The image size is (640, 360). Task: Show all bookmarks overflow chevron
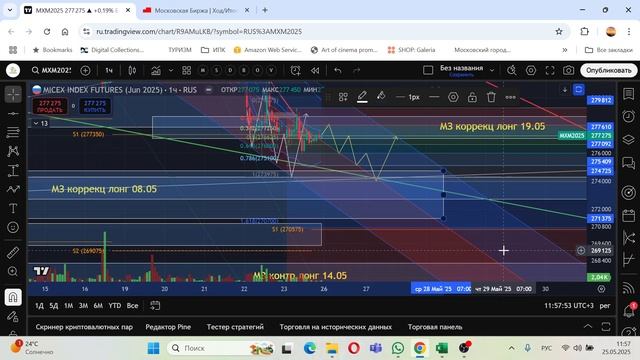[x=565, y=50]
